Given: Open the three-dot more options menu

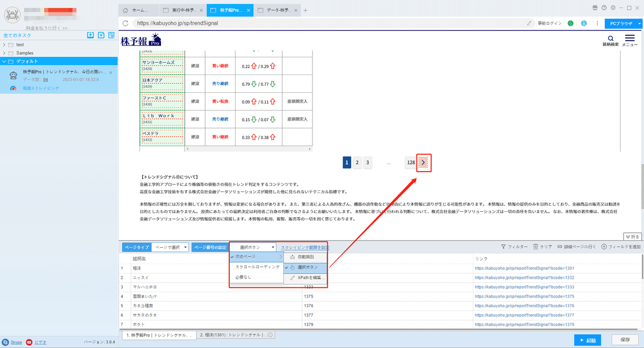Looking at the screenshot, I should [597, 24].
